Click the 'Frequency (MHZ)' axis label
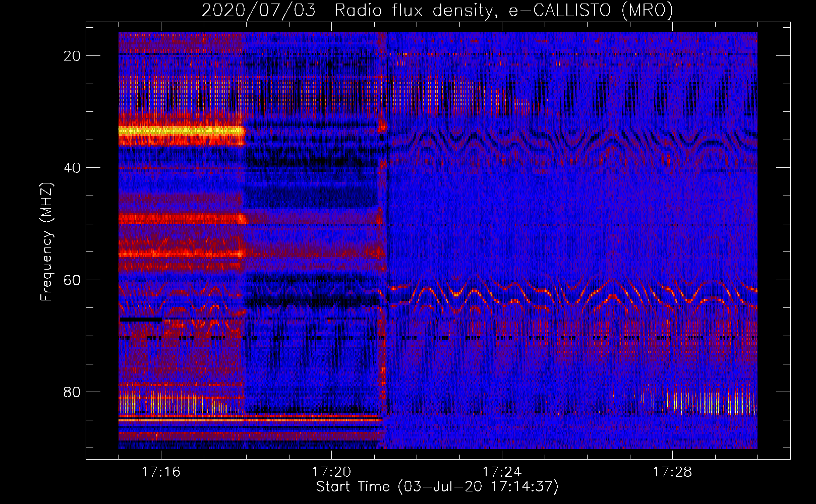816x504 pixels. (46, 242)
